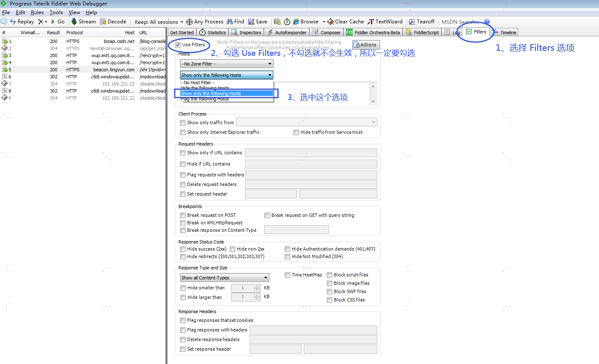This screenshot has height=364, width=599.
Task: Open the Find sessions tool
Action: point(235,21)
